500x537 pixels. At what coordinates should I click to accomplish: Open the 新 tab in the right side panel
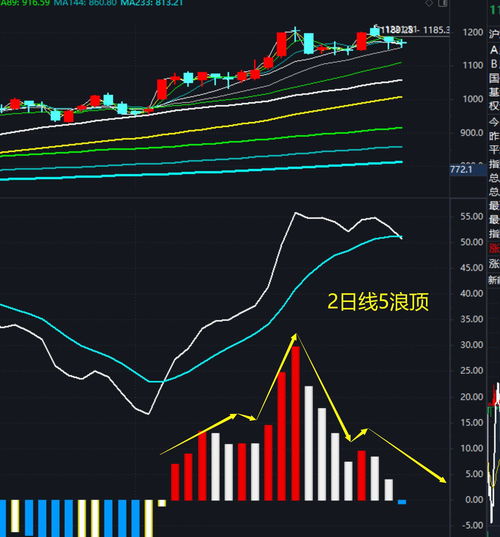pyautogui.click(x=494, y=280)
